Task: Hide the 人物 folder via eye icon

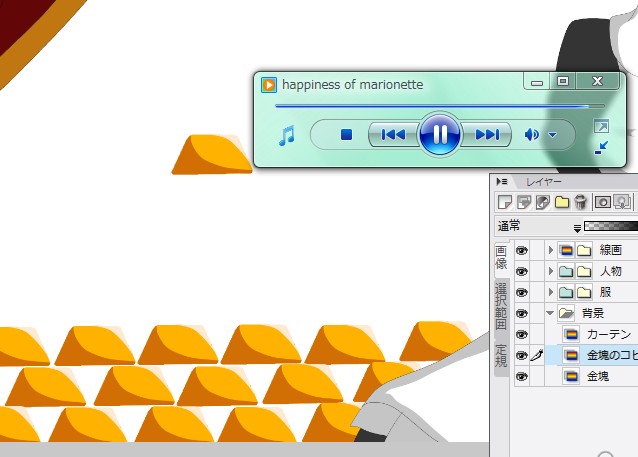Action: (522, 271)
